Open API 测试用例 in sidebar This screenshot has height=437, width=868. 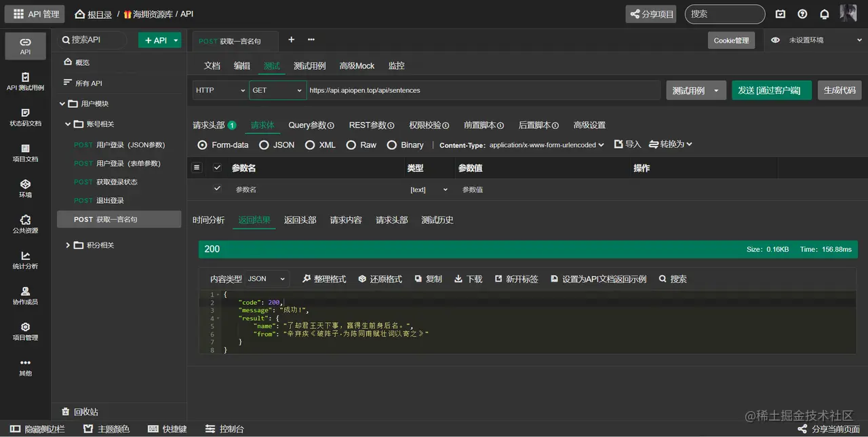tap(25, 81)
